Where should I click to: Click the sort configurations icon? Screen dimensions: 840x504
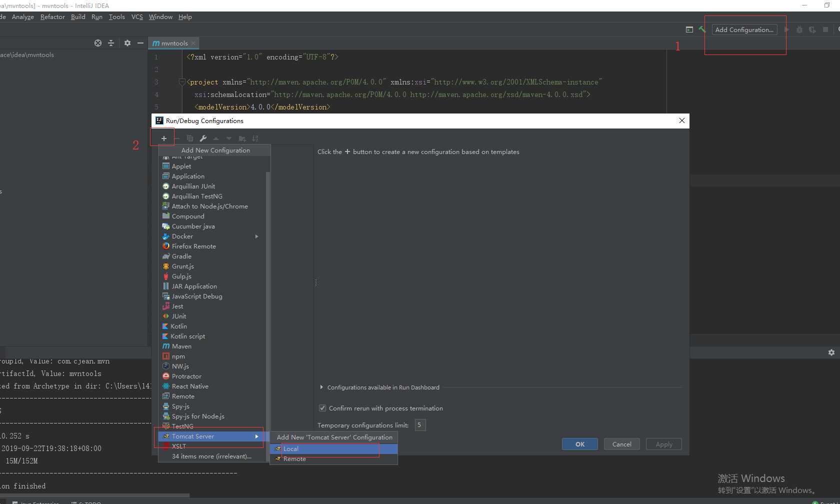[x=255, y=138]
